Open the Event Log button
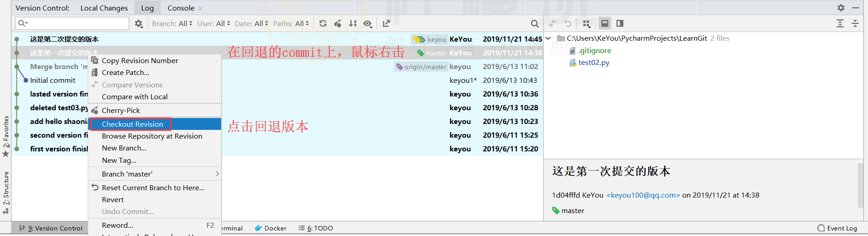The height and width of the screenshot is (236, 868). click(837, 228)
